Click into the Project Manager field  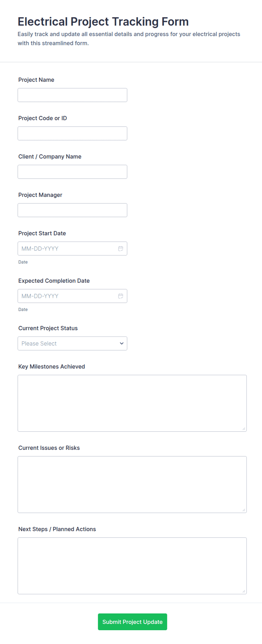pyautogui.click(x=72, y=210)
